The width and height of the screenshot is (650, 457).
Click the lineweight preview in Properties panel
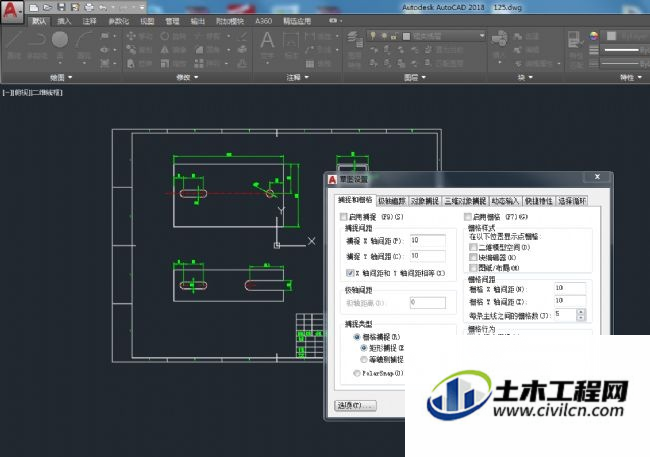tap(622, 50)
